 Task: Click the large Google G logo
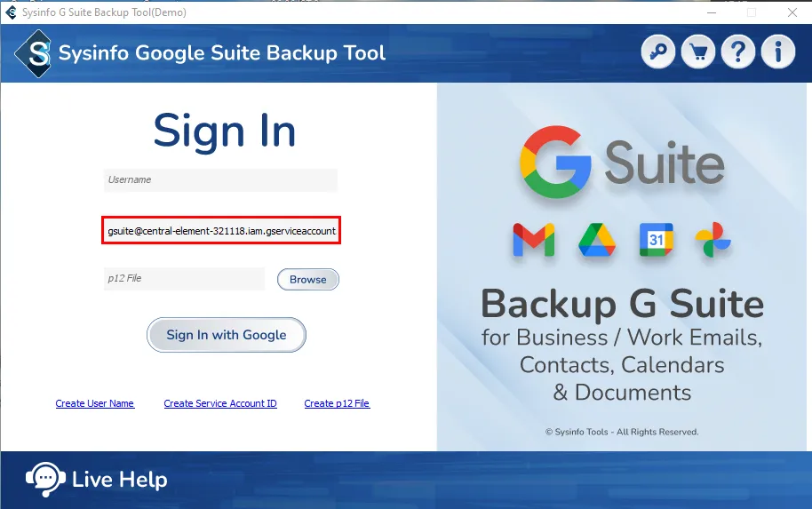[x=555, y=162]
